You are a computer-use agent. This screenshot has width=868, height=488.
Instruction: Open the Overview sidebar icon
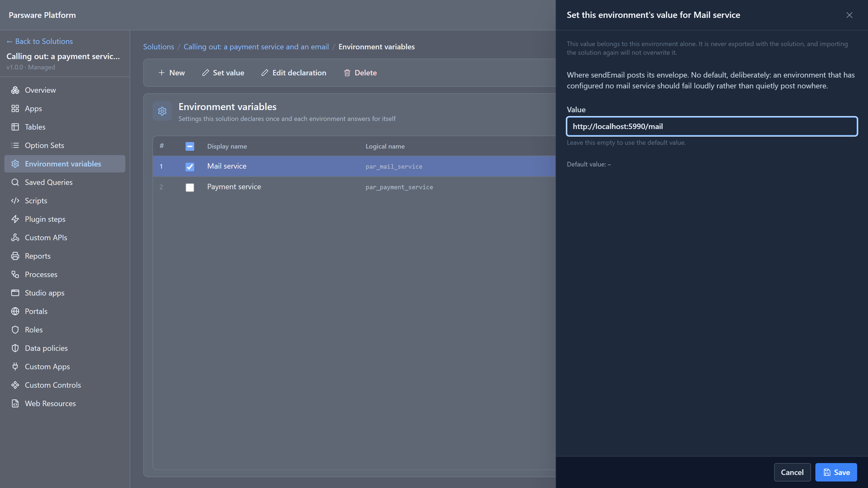(15, 90)
